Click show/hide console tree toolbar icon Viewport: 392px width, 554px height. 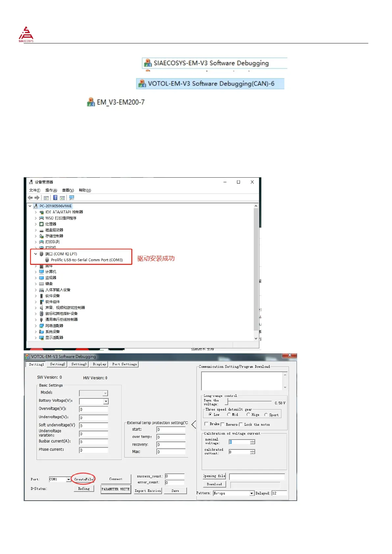46,198
